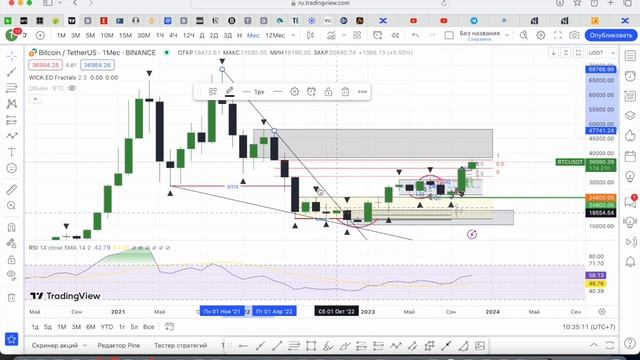This screenshot has height=360, width=640.
Task: Toggle stay in drawing mode pencil-lock
Action: [x=11, y=243]
